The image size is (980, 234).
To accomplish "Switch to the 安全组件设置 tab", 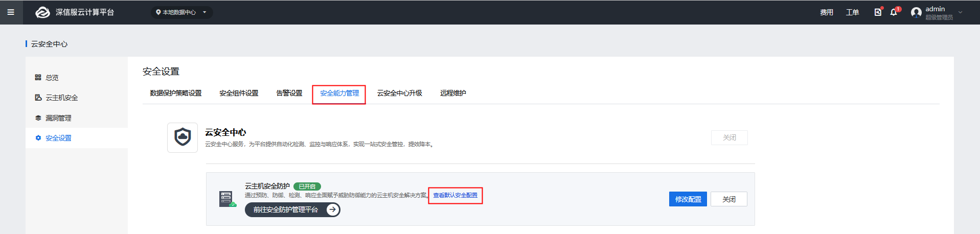I will [239, 93].
